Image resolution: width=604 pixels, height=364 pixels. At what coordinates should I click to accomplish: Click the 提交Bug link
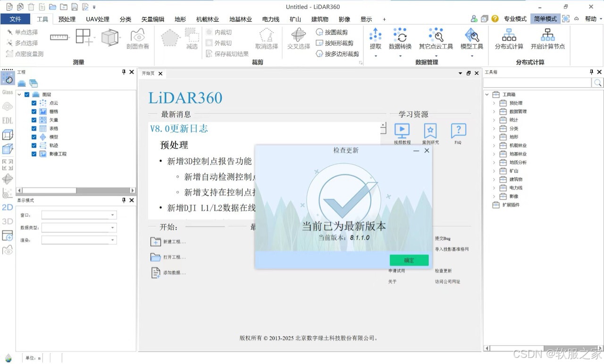point(443,239)
